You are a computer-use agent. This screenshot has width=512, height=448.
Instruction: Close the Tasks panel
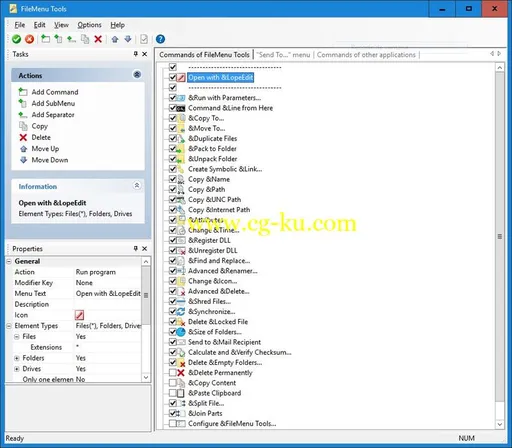145,54
